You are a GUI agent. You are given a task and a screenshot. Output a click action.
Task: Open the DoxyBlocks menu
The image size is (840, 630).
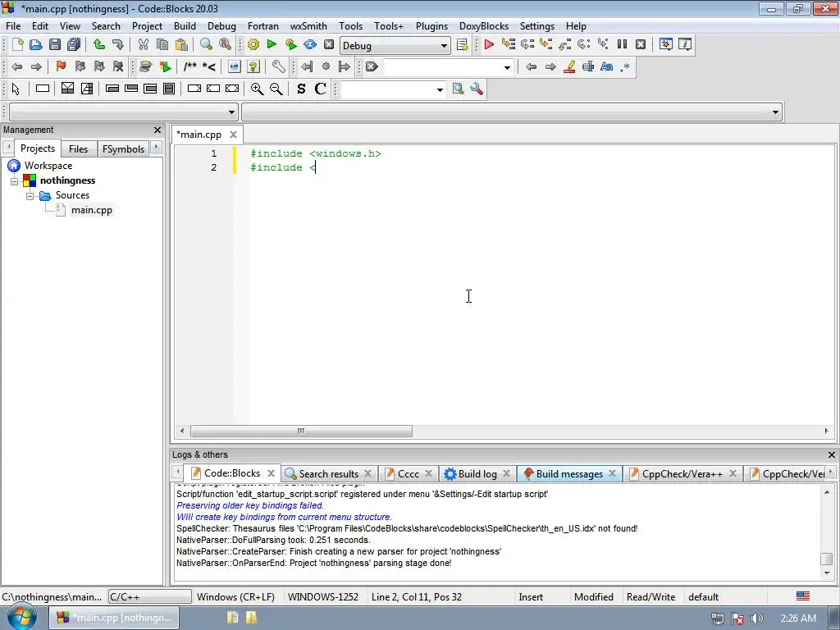[x=484, y=26]
